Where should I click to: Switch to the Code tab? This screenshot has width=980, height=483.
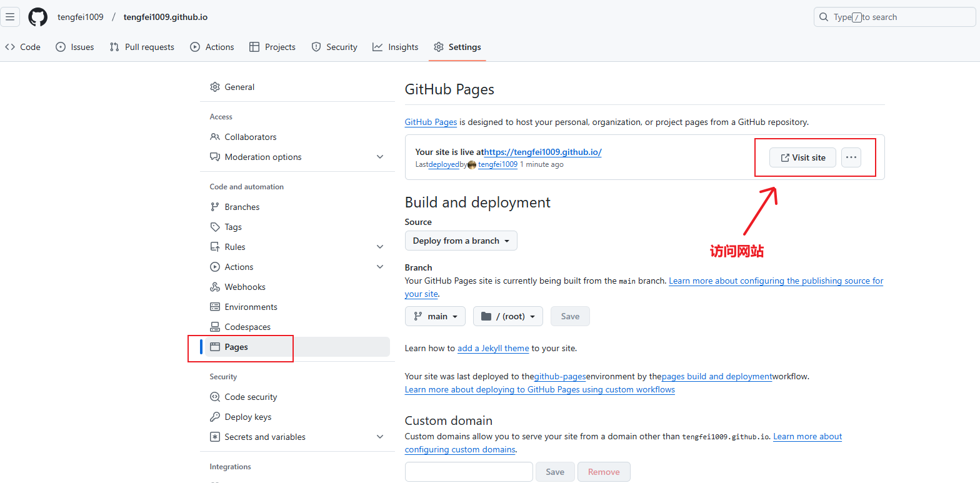22,47
